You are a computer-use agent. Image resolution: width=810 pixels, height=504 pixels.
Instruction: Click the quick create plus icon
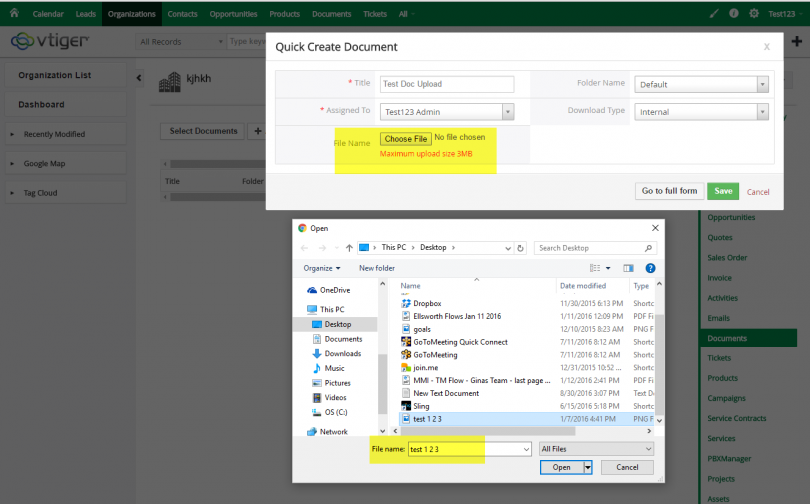796,41
